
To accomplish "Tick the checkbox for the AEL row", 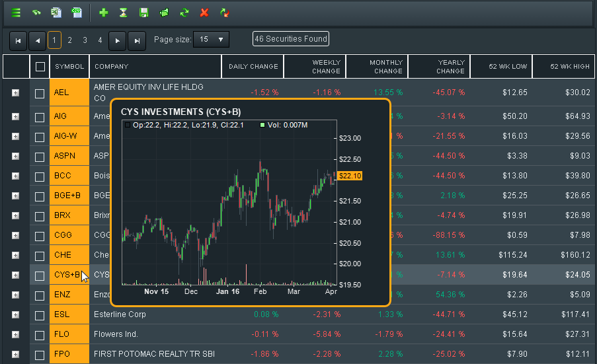I will (x=40, y=93).
